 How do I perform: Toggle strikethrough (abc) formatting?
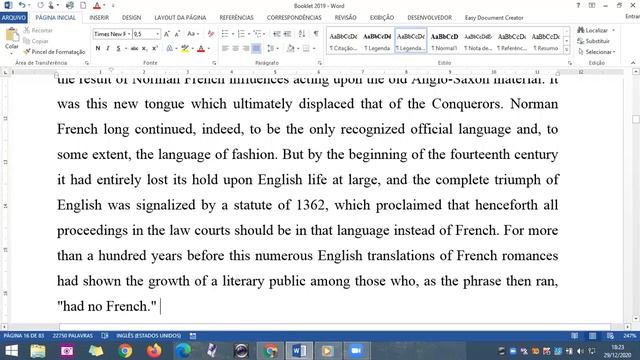134,49
